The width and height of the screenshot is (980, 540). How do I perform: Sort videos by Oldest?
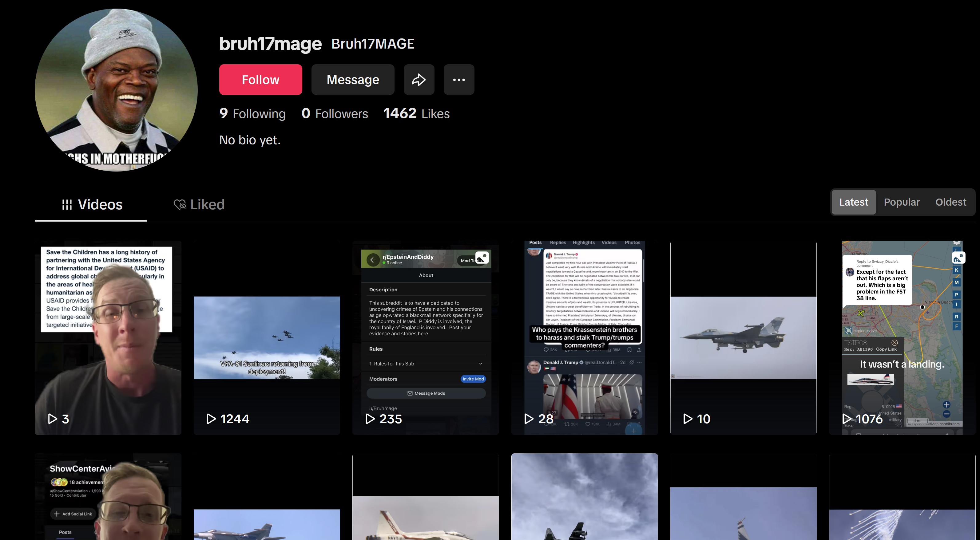[951, 202]
